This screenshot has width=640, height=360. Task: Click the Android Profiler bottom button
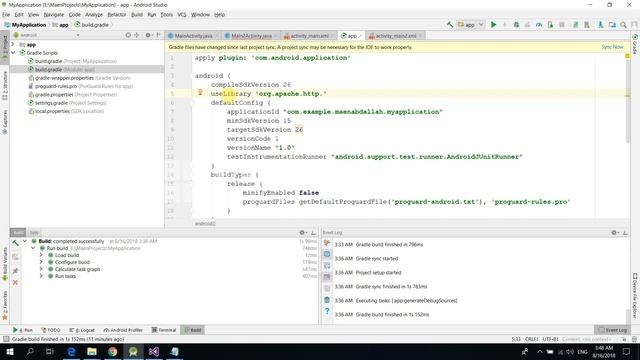123,330
